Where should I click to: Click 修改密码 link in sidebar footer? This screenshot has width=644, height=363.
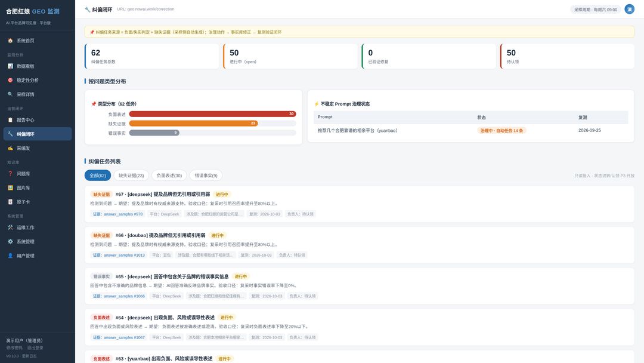[14, 348]
